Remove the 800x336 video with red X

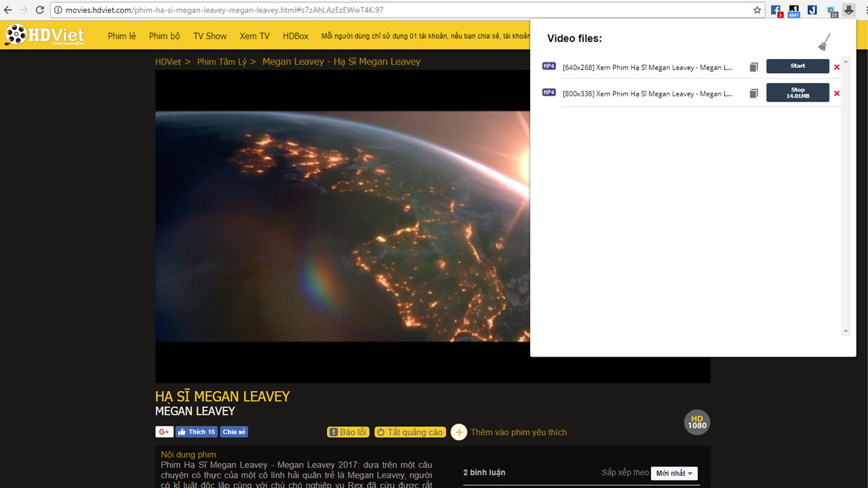point(837,94)
